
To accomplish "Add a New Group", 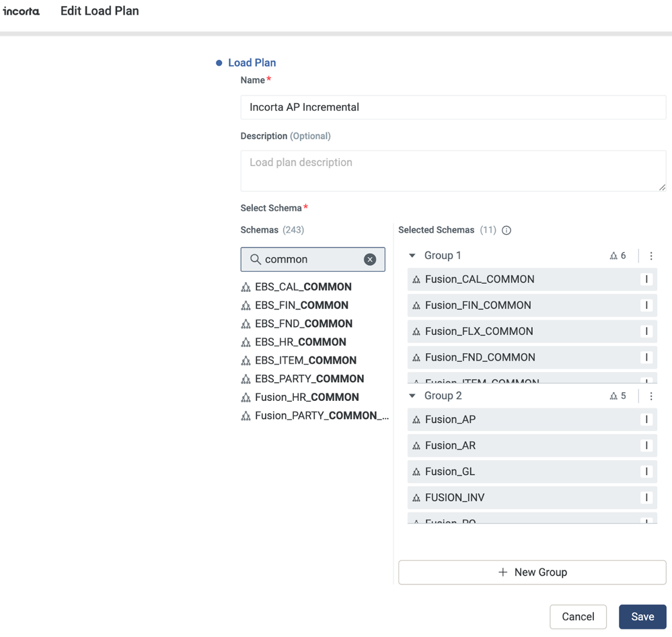I will [x=532, y=572].
